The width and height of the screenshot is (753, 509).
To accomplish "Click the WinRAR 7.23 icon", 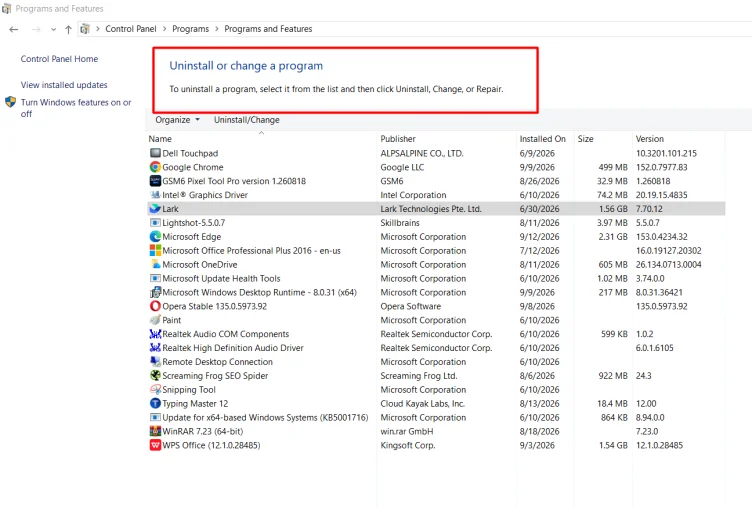I will point(155,432).
